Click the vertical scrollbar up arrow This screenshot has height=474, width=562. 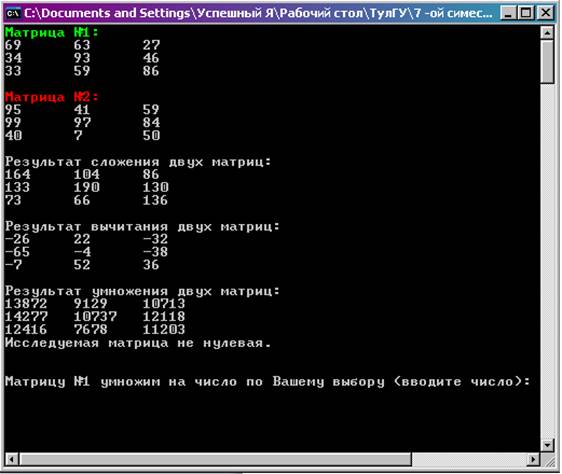547,33
